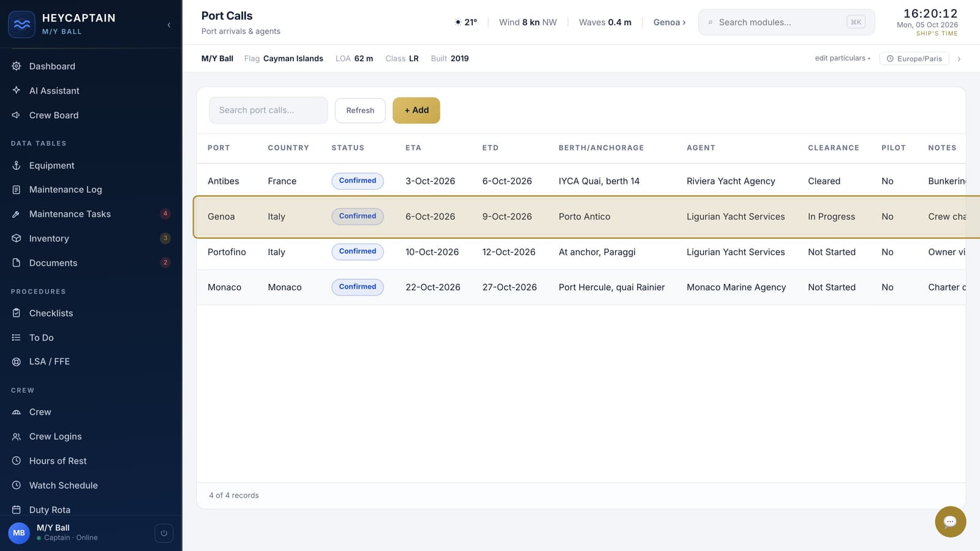980x551 pixels.
Task: Click the Documents badge 2
Action: point(165,263)
